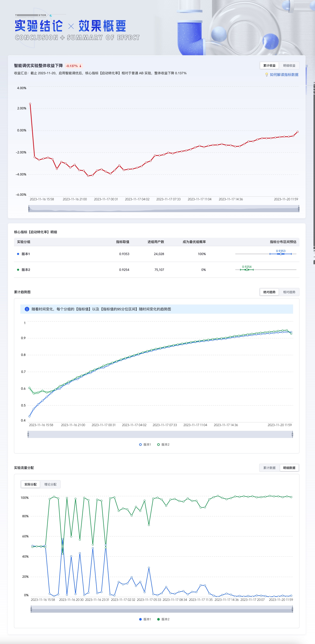Toggle 版本1 legend in cumulative trend chart
This screenshot has height=644, width=315.
click(145, 444)
